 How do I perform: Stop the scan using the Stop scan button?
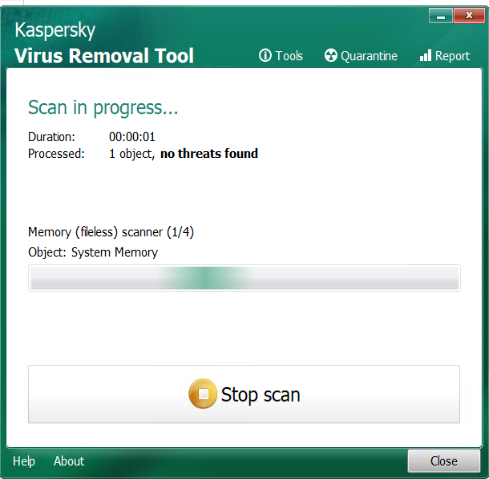pyautogui.click(x=244, y=394)
